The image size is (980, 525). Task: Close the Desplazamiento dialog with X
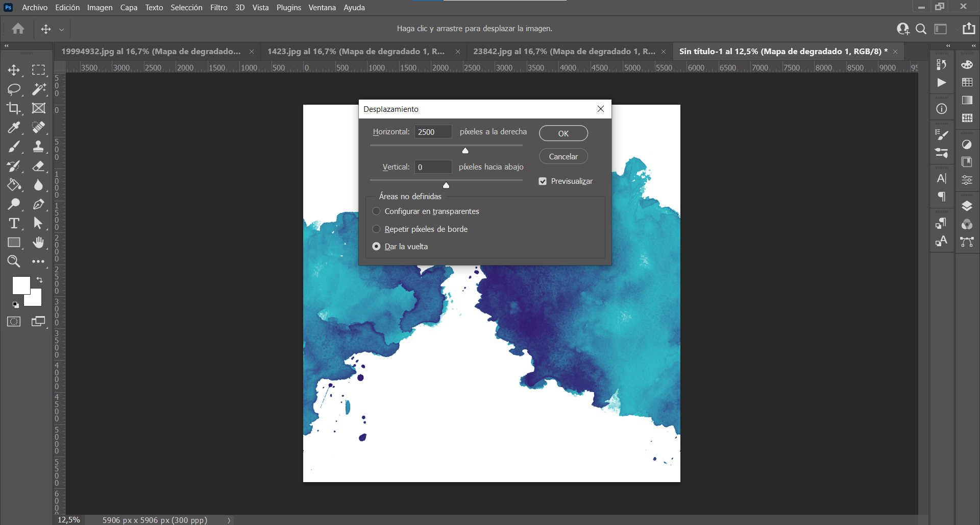click(x=601, y=109)
